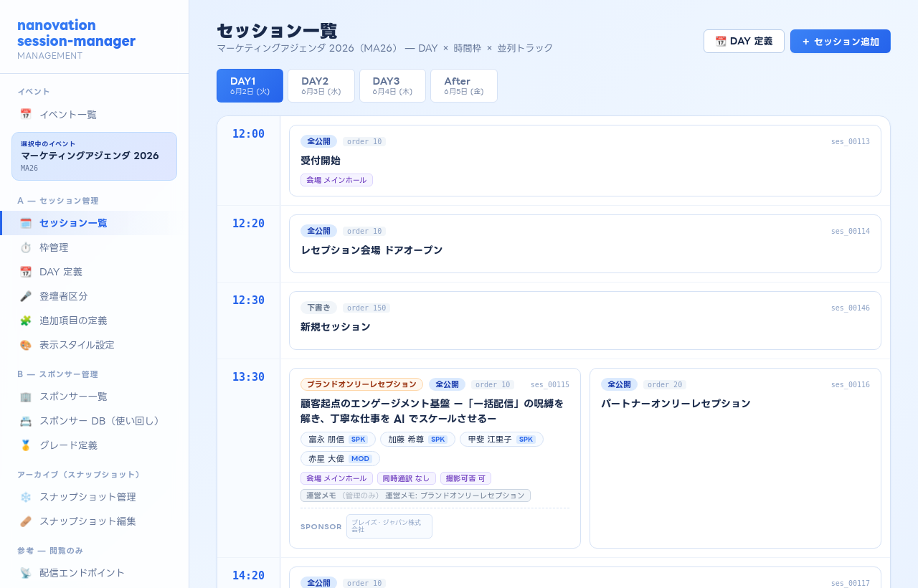Image resolution: width=918 pixels, height=588 pixels.
Task: Click the building icon beside スポンサー一覧
Action: coord(26,397)
